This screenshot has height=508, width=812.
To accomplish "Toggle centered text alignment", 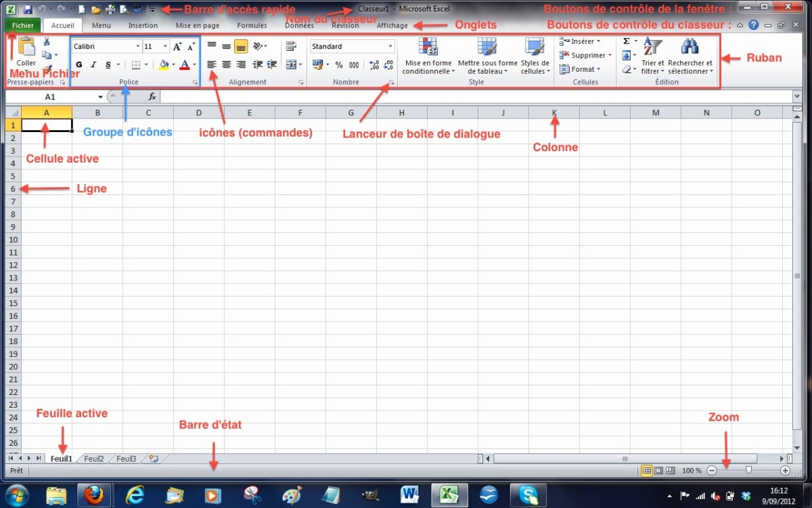I will pyautogui.click(x=226, y=64).
